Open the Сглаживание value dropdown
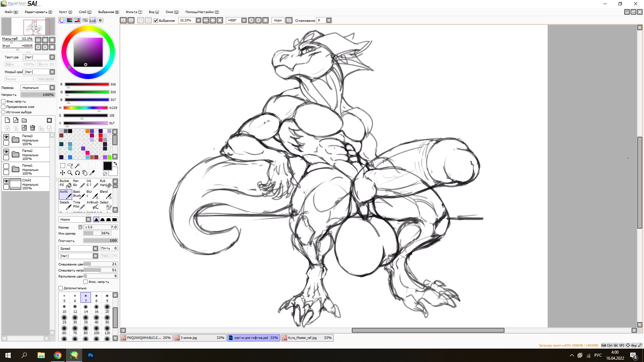This screenshot has width=644, height=362. click(x=329, y=20)
